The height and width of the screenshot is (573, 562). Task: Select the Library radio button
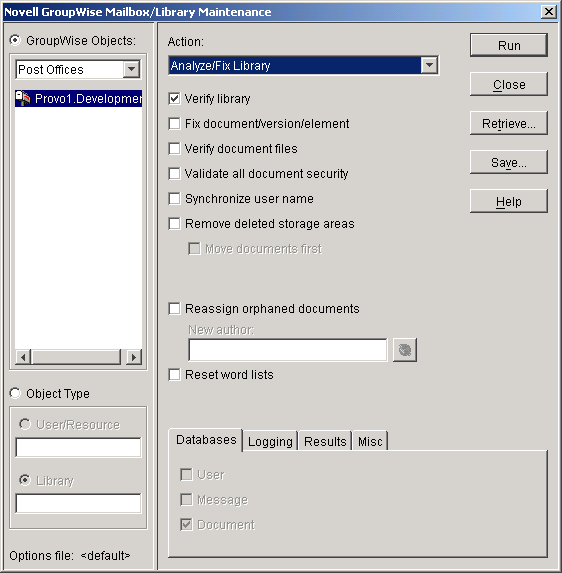point(25,480)
